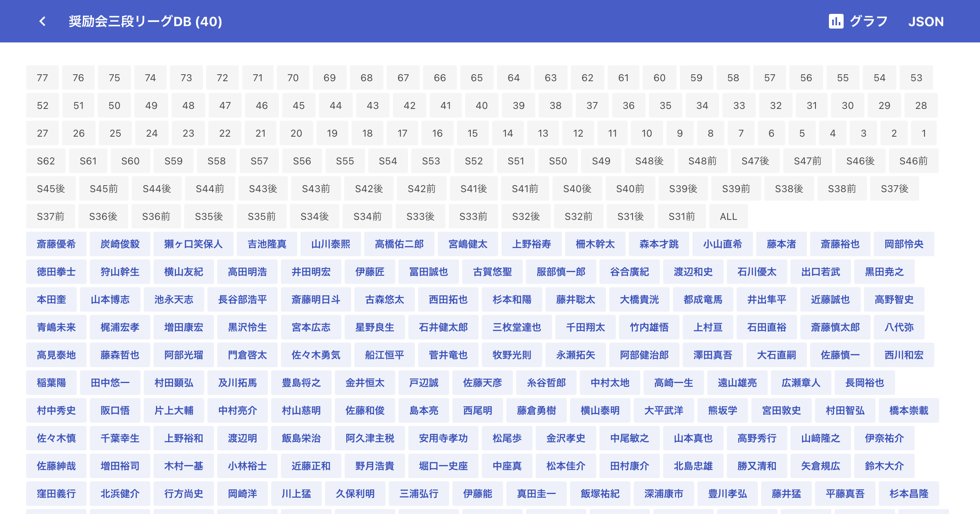Choose league 64 chip
Viewport: 980px width, 514px height.
point(514,78)
